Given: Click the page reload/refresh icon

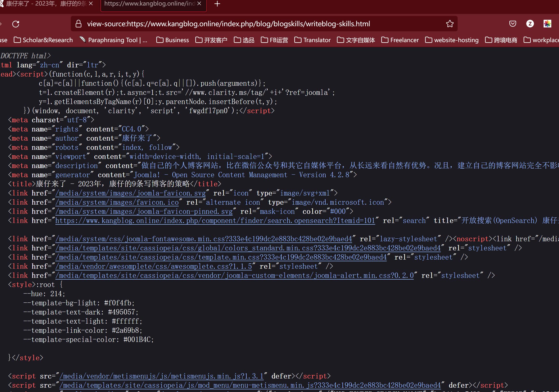Looking at the screenshot, I should (16, 24).
